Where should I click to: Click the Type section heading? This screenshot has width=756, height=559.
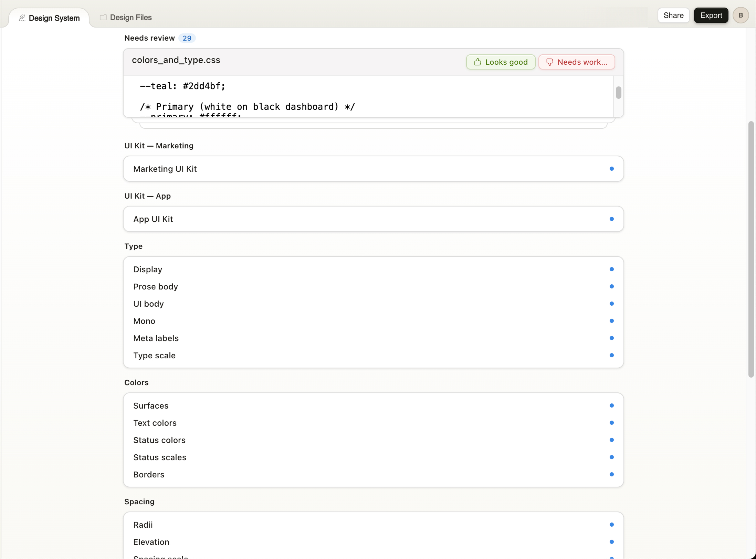(133, 246)
